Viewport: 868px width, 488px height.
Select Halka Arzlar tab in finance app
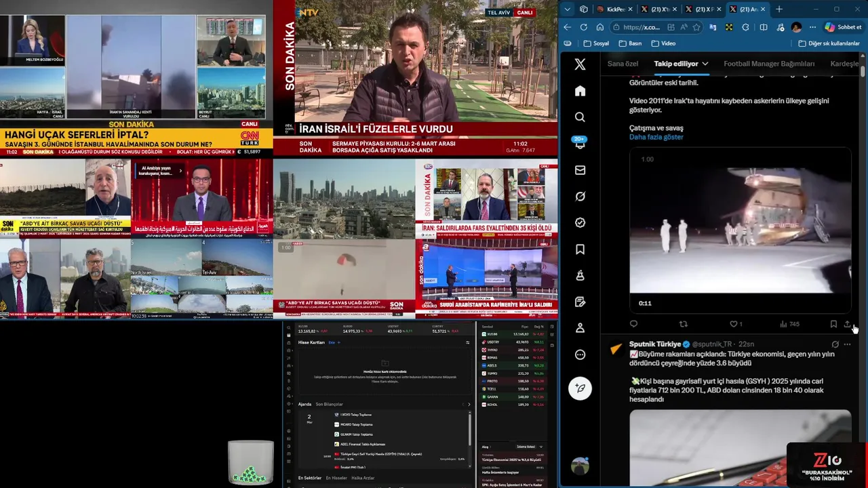pyautogui.click(x=363, y=478)
